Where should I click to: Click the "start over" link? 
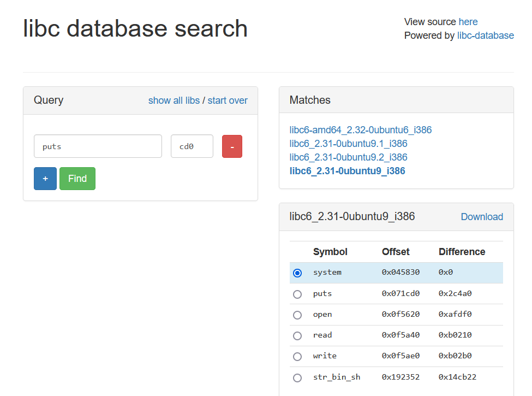pos(228,101)
